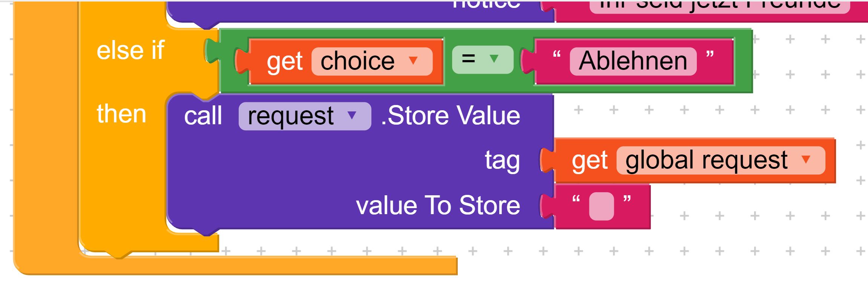Click the 'value To Store' socket label

click(x=438, y=205)
